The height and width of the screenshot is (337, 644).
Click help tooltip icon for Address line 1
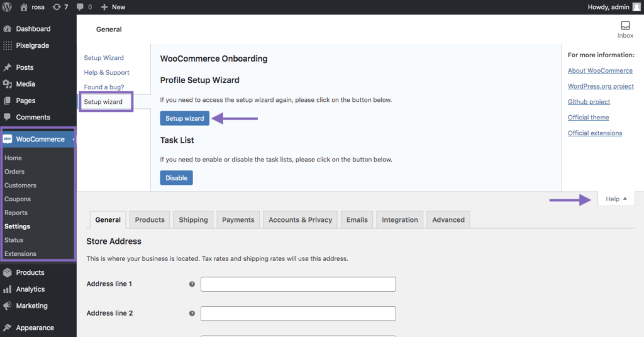click(x=192, y=284)
